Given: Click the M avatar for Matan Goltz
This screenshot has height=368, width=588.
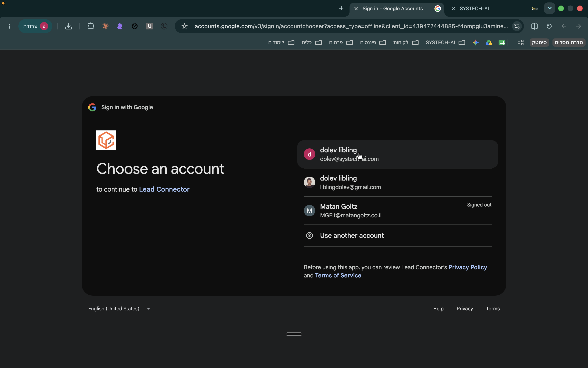Looking at the screenshot, I should point(309,211).
